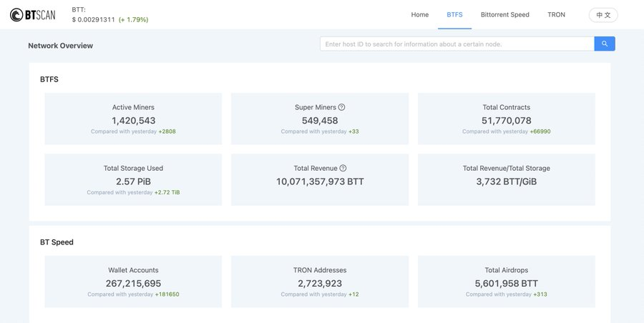Select the Wallet Accounts label

pyautogui.click(x=133, y=270)
